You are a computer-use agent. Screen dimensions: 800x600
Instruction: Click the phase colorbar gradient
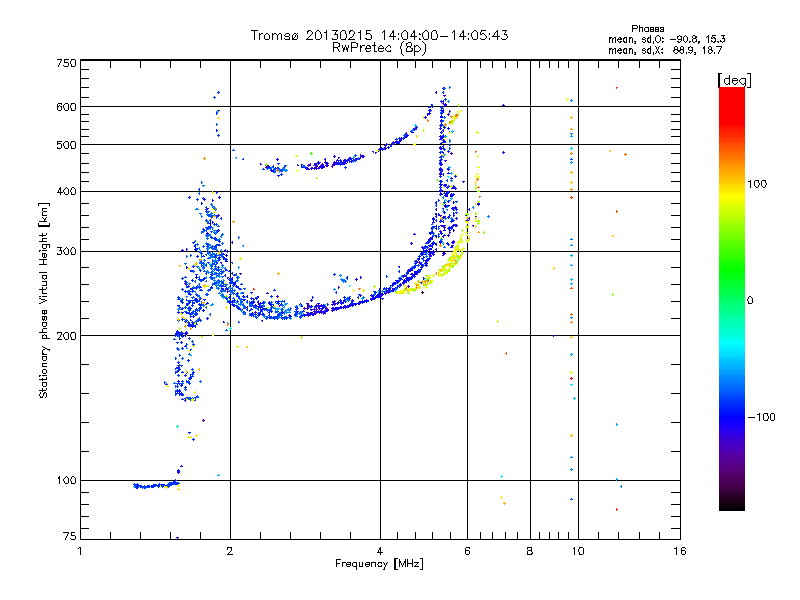[732, 298]
